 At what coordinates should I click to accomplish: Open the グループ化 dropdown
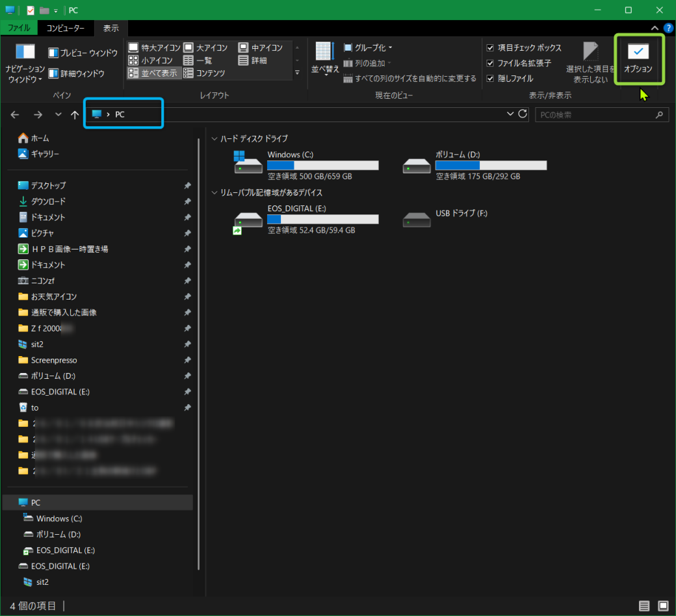click(369, 48)
